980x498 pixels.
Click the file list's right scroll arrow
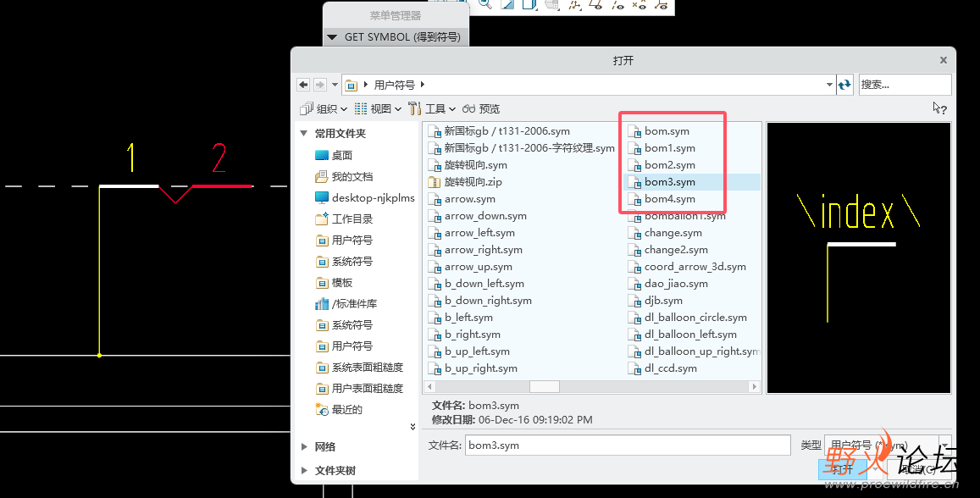[755, 387]
